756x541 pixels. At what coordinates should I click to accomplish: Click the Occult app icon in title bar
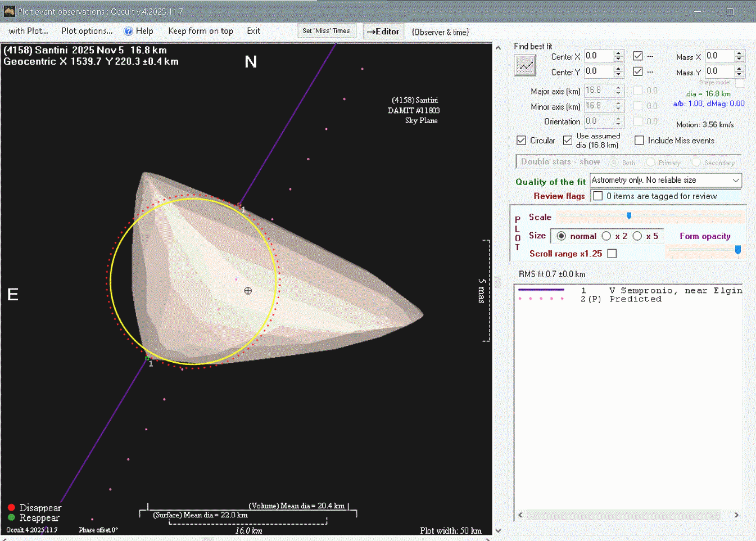coord(9,11)
